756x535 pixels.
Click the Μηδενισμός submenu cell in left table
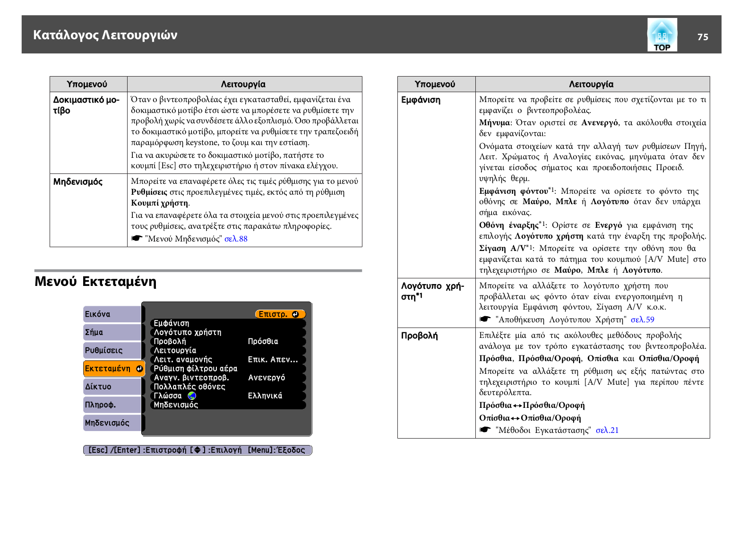88,210
